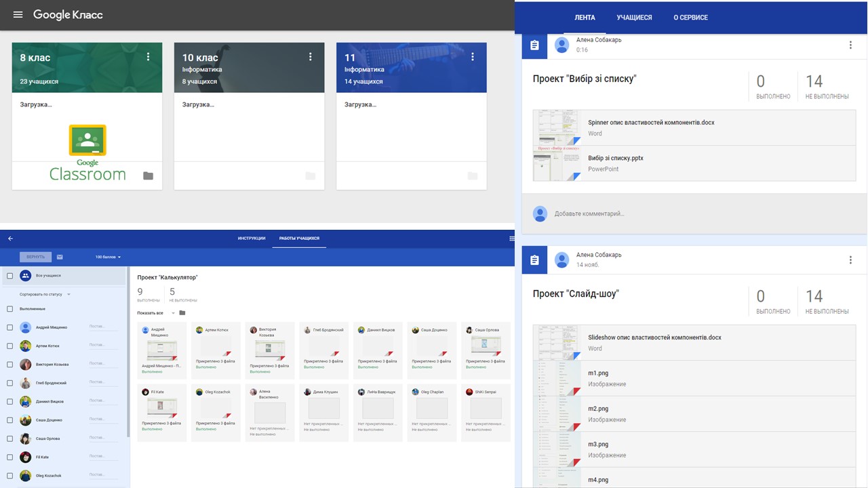Screen dimensions: 868x488
Task: Tick the Выполненные checkbox
Action: [10, 309]
